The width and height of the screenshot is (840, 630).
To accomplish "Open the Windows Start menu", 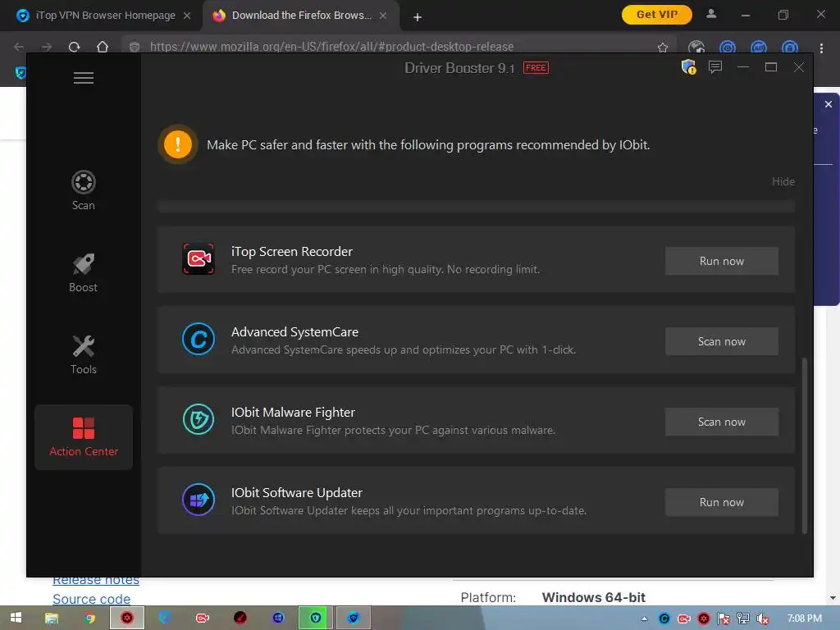I will (16, 618).
